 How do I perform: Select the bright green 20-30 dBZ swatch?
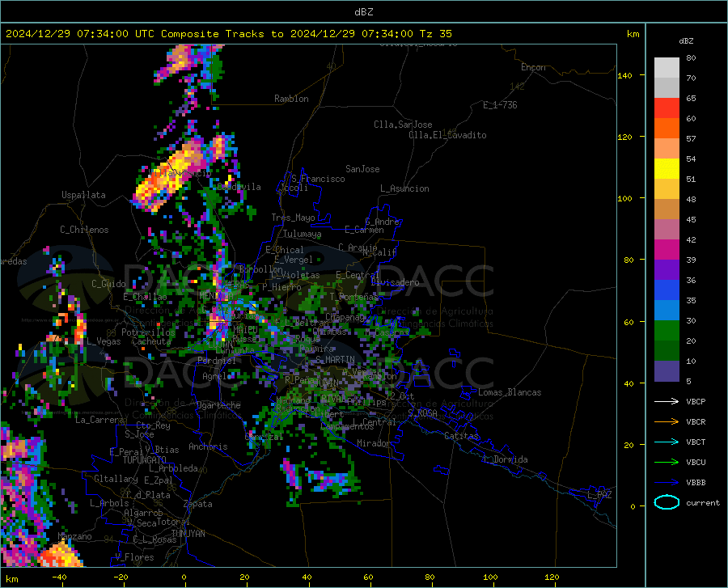[667, 331]
